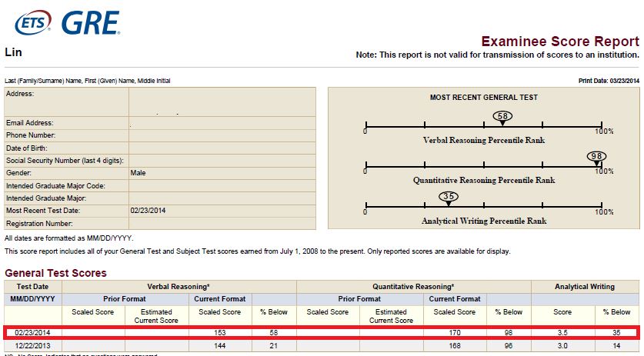644x356 pixels.
Task: Click the Email Address label
Action: tap(29, 123)
